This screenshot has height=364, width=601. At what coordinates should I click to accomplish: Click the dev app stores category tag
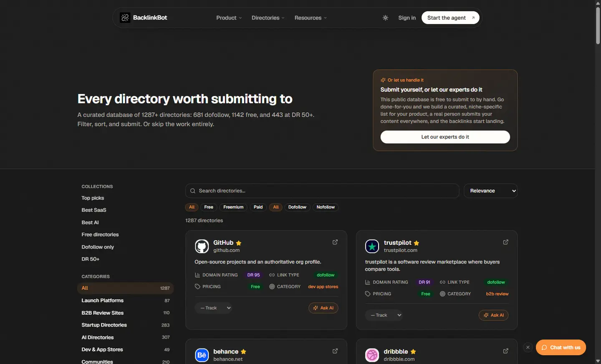coord(323,287)
